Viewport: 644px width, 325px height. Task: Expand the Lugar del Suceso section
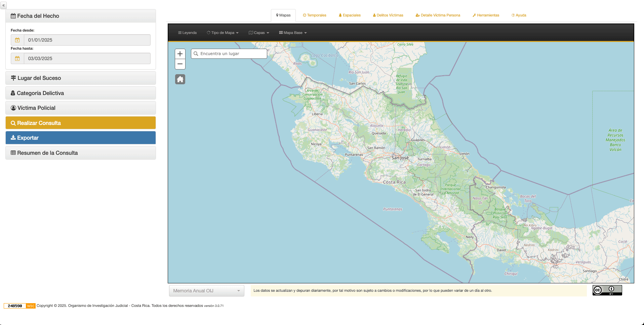[81, 78]
